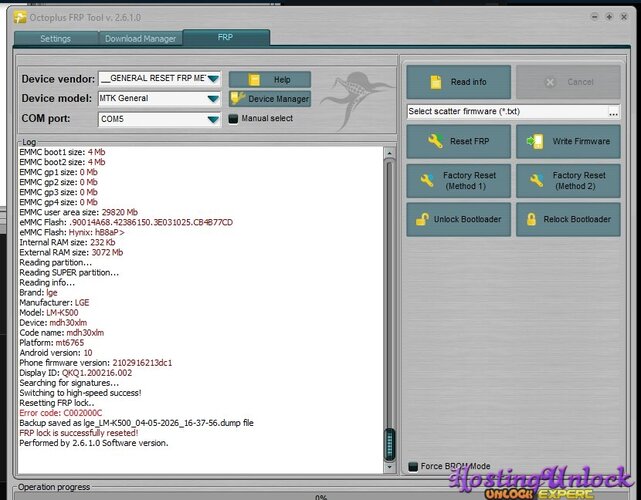Click the Device Manager icon

point(238,99)
